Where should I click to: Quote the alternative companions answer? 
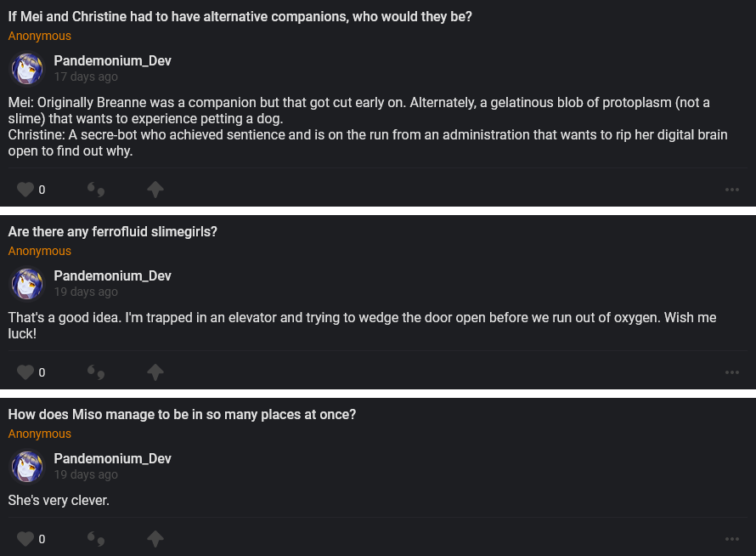[96, 190]
